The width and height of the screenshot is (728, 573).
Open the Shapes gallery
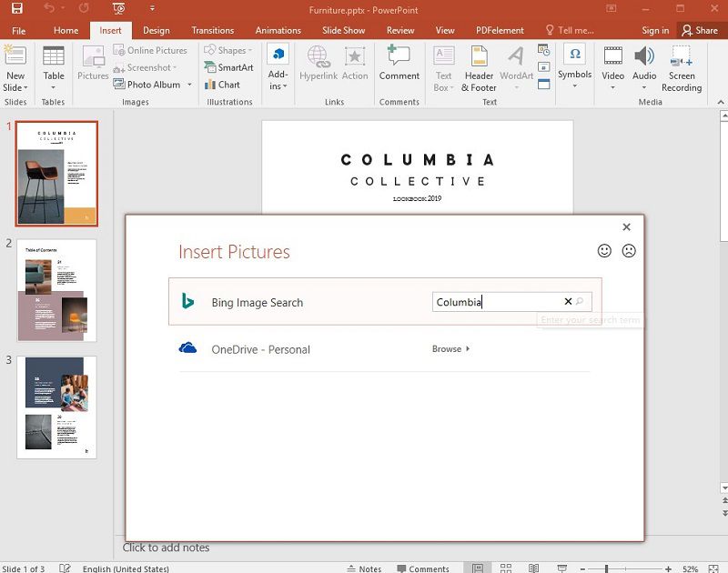(x=228, y=50)
